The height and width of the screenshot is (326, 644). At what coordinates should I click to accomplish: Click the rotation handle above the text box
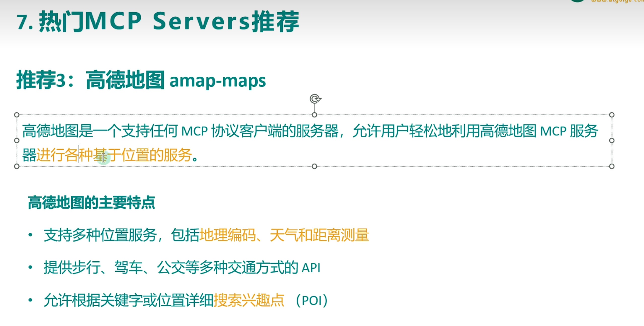[x=315, y=99]
